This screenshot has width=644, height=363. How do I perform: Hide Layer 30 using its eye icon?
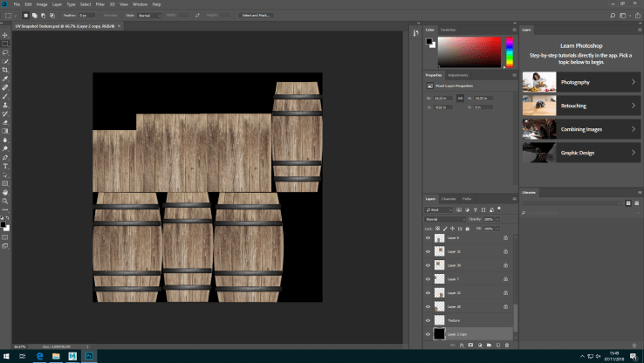[x=428, y=265]
